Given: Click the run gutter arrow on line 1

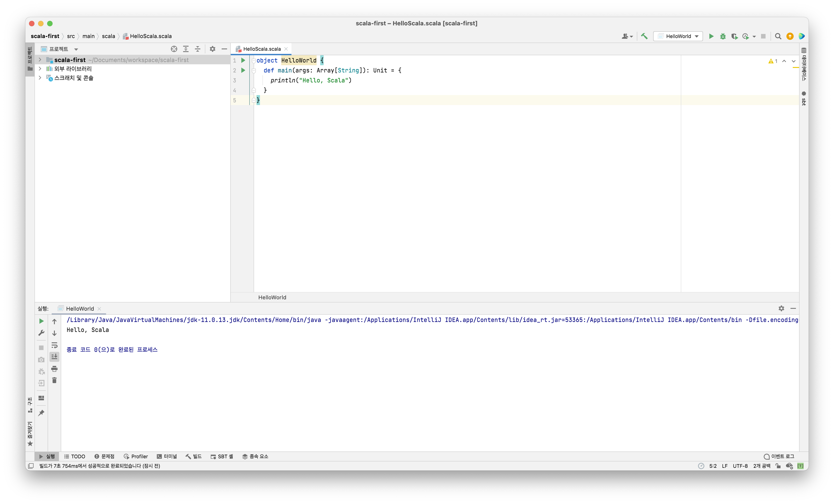Looking at the screenshot, I should 243,60.
